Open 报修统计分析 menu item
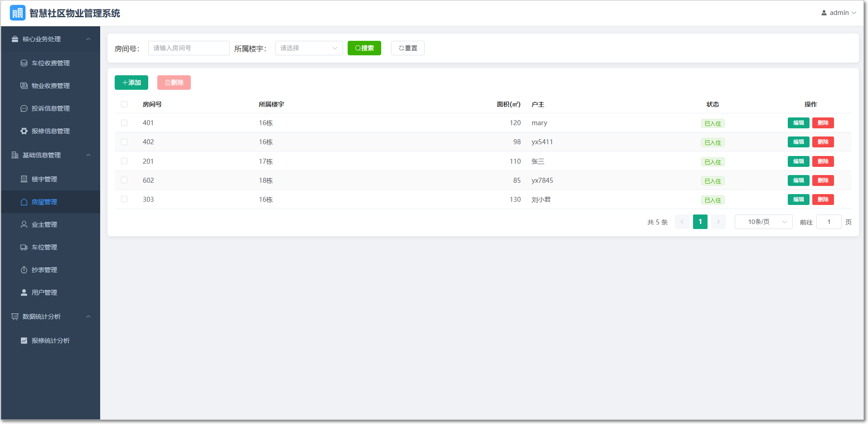The width and height of the screenshot is (868, 424). pyautogui.click(x=50, y=341)
